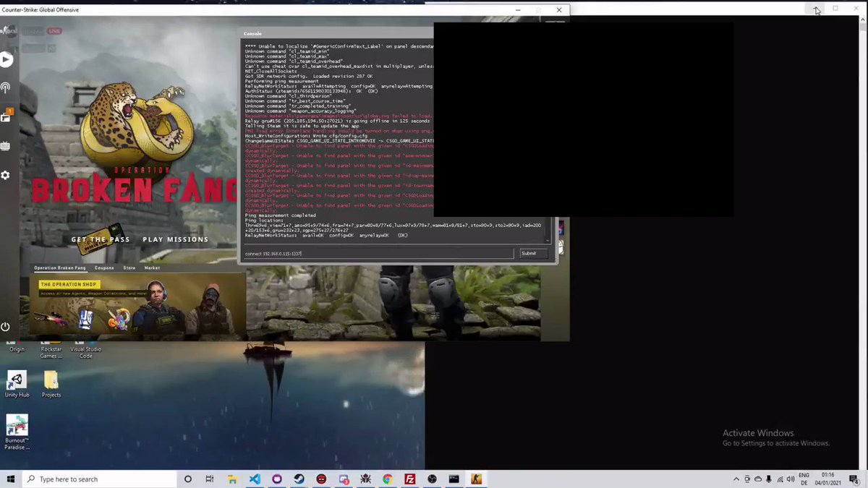Image resolution: width=868 pixels, height=488 pixels.
Task: Open Google Chrome from the taskbar
Action: point(388,479)
